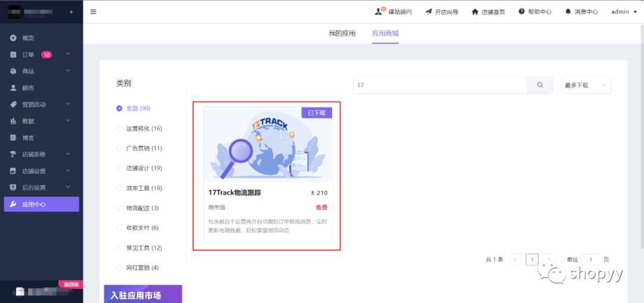Click the 订单 orders sidebar icon
This screenshot has height=303, width=644.
click(x=13, y=55)
